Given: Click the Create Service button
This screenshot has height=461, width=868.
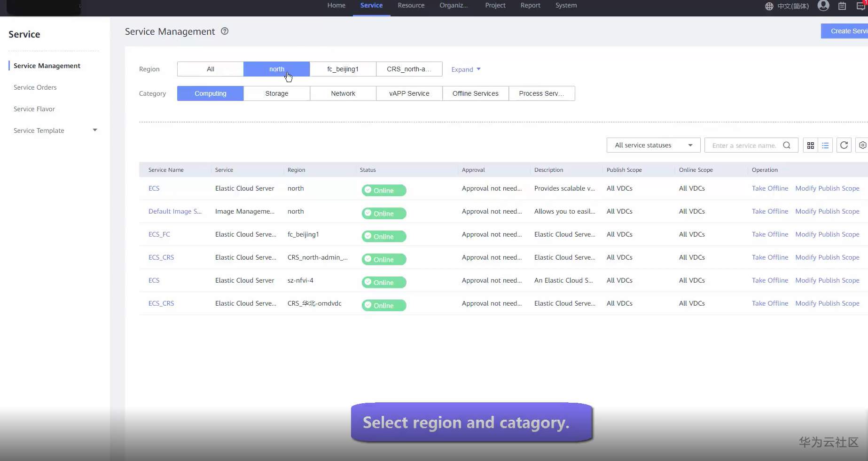Looking at the screenshot, I should (845, 31).
